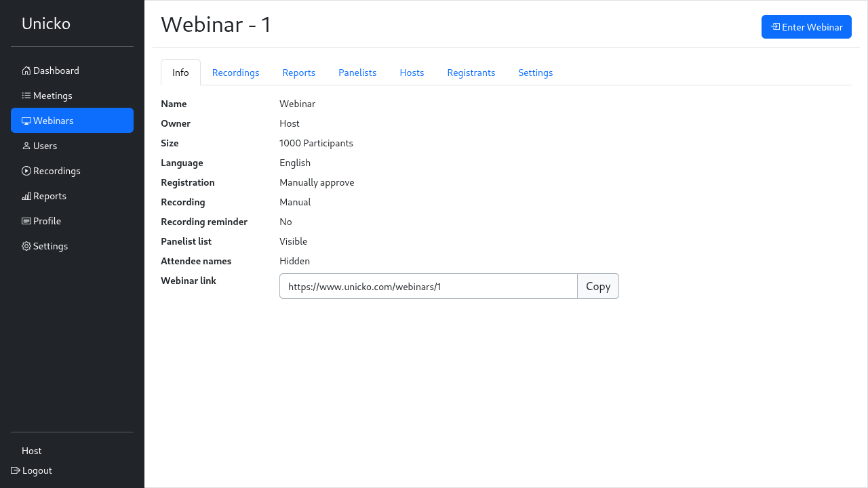
Task: Click the Webinars monitor icon
Action: point(26,121)
